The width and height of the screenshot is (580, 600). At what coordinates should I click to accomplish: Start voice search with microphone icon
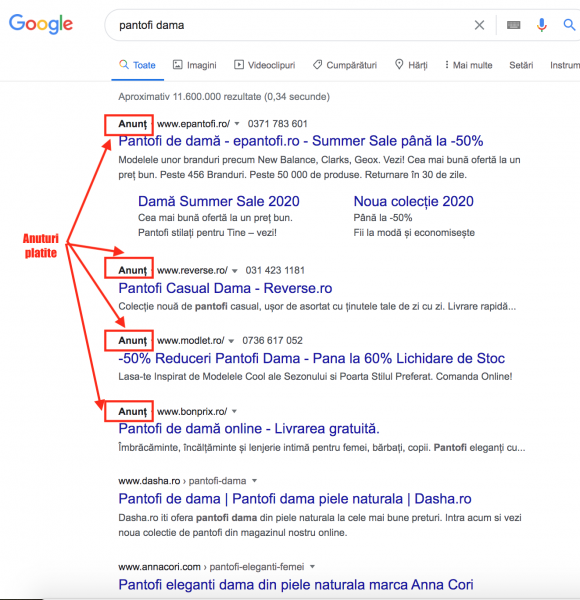point(541,25)
